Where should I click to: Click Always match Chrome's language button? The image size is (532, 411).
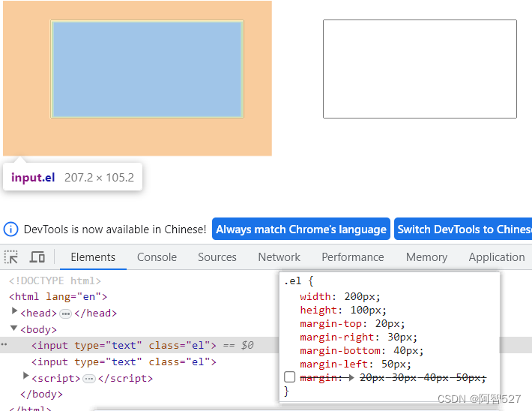pyautogui.click(x=301, y=229)
